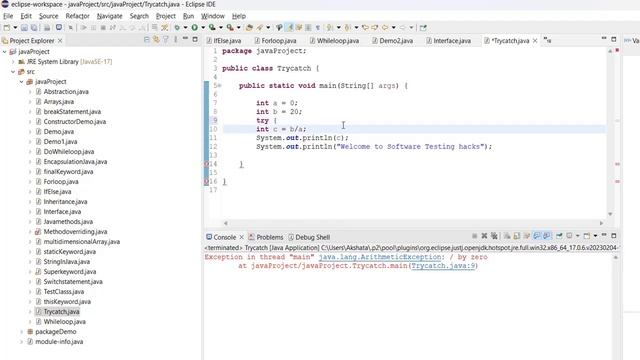Collapse the javaProject root node

[x=4, y=52]
